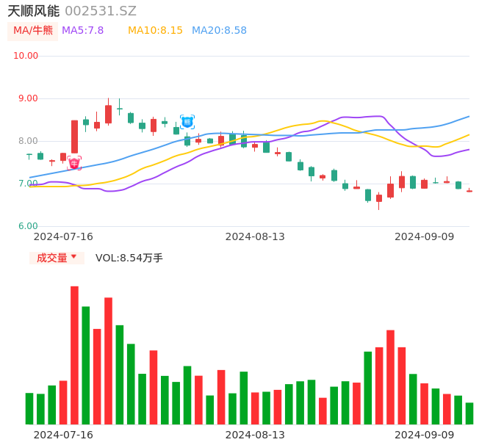Click the 2024-07-16 date label under the price chart
The image size is (504, 445).
(x=63, y=236)
